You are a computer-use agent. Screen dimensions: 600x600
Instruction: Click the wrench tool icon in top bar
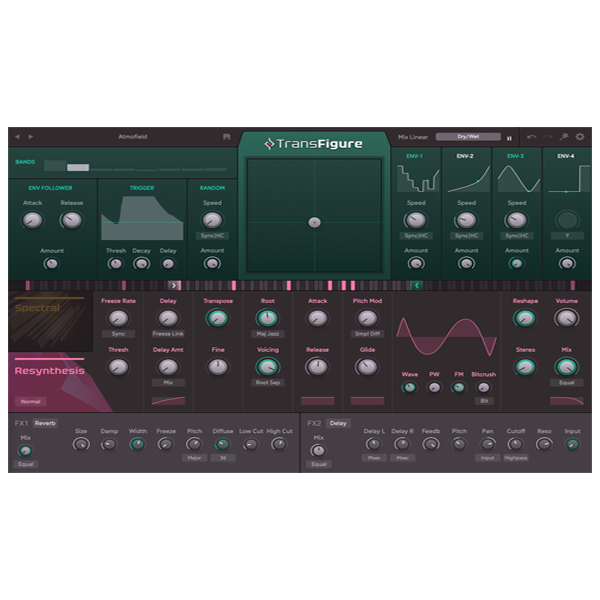click(564, 137)
